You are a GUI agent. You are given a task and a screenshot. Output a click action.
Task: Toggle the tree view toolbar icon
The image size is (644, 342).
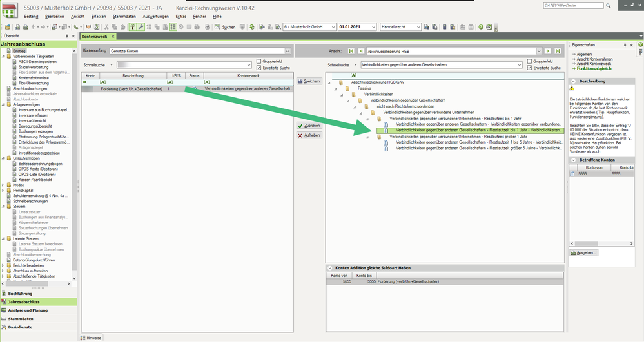coord(133,27)
